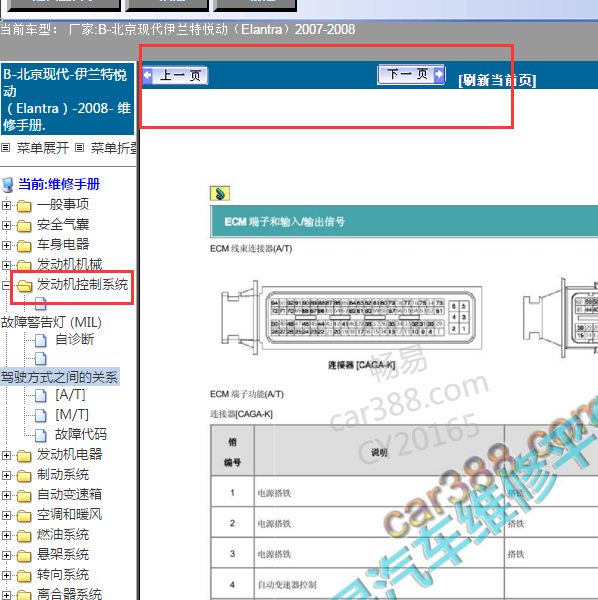Expand the 转向系统 folder plus box
Screen dimensions: 598x600
pyautogui.click(x=6, y=575)
